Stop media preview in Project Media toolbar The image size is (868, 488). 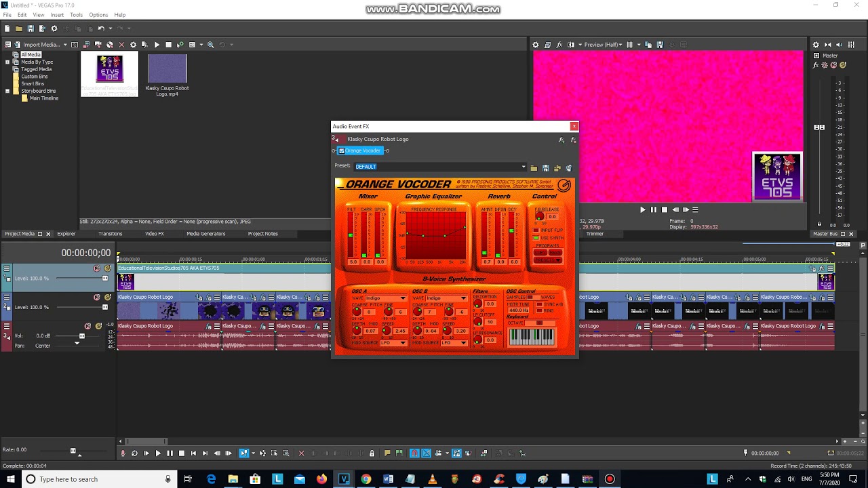pos(168,45)
